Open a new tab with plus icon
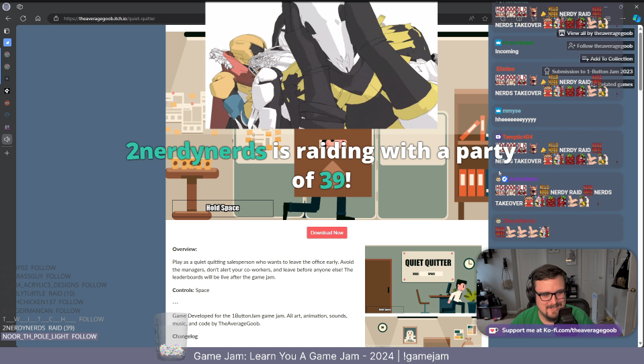644x364 pixels. (x=7, y=153)
